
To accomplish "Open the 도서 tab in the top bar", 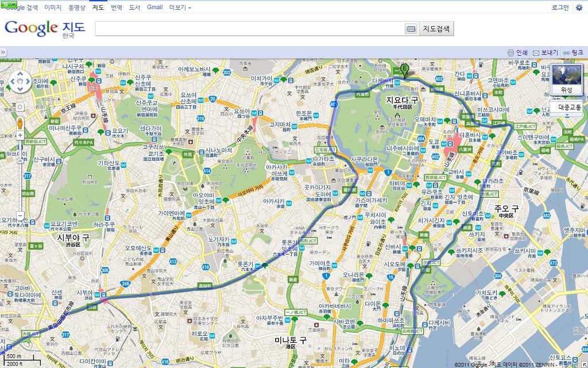I will click(134, 7).
